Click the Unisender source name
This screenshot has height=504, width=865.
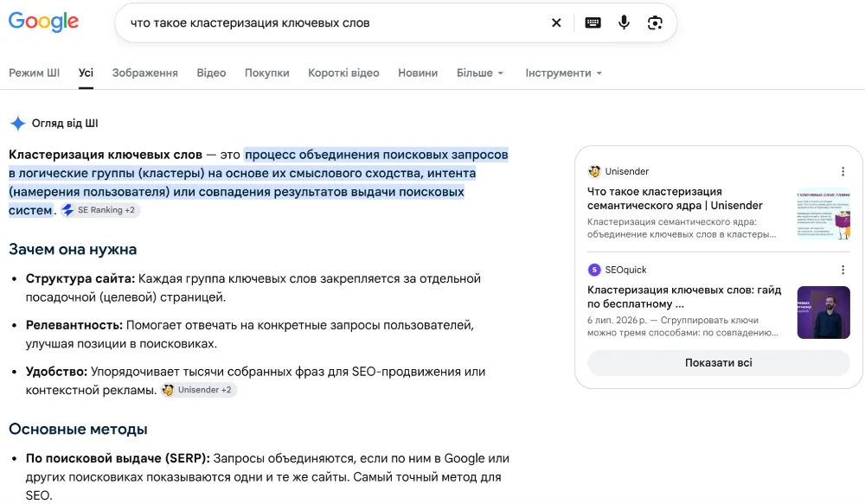point(626,171)
